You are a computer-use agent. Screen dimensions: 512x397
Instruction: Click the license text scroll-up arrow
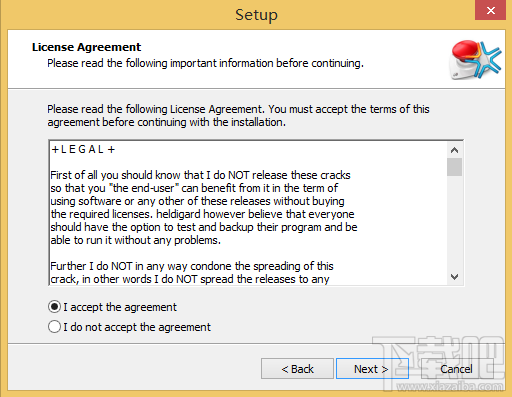[x=454, y=150]
